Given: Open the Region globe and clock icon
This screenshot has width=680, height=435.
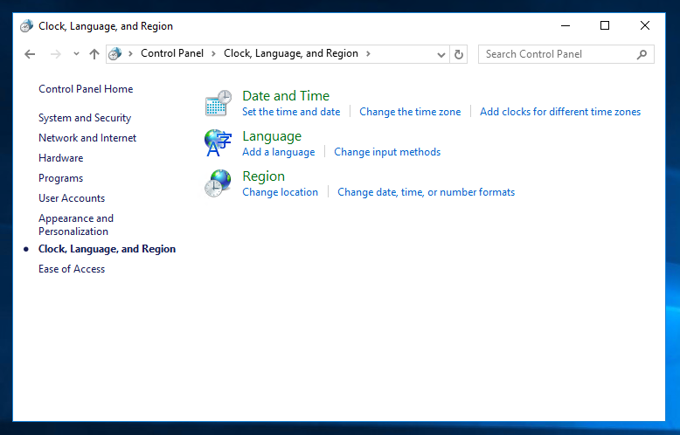Looking at the screenshot, I should [x=218, y=183].
